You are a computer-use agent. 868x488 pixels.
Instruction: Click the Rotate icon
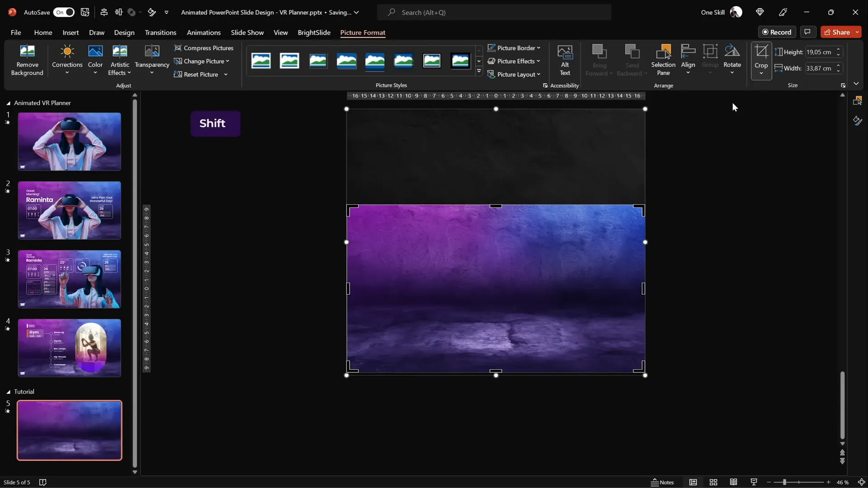[732, 59]
